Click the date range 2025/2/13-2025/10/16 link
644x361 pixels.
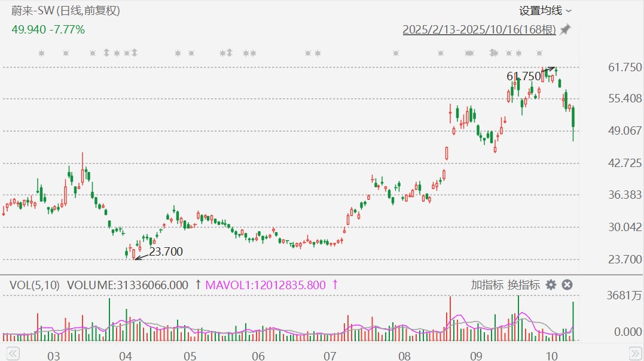[479, 29]
